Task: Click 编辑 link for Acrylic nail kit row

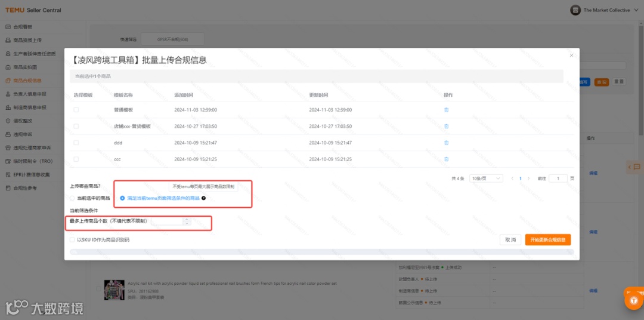Action: 593,291
